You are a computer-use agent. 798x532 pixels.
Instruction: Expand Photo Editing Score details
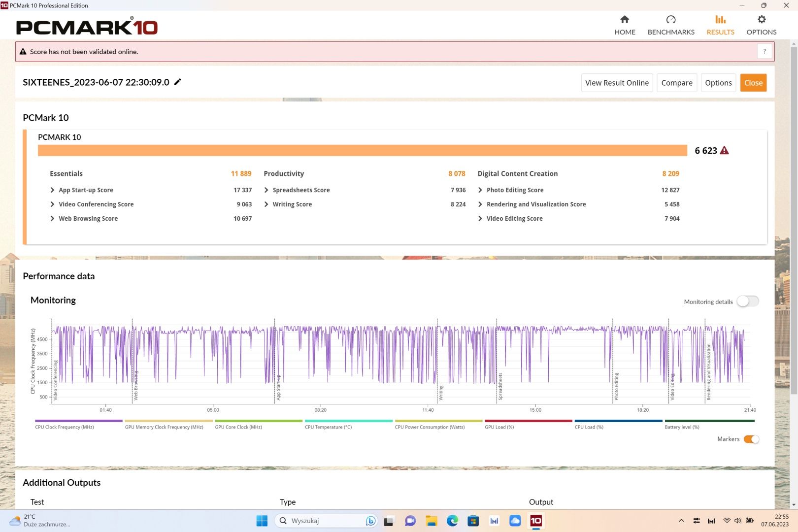(480, 190)
